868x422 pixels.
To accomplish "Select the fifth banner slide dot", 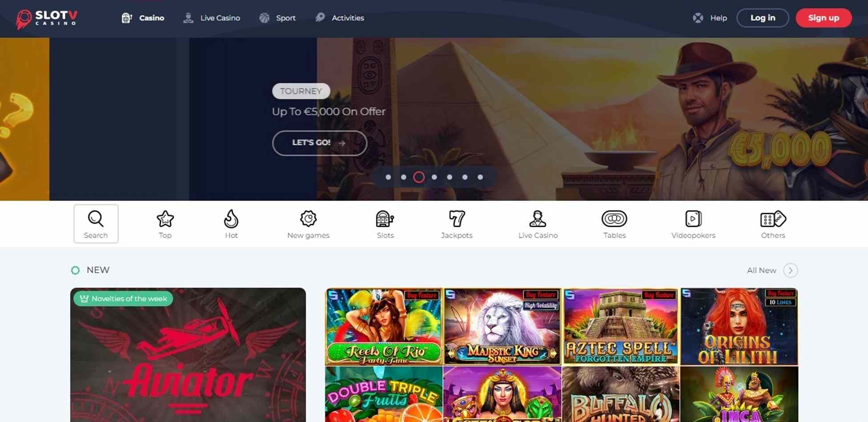I will [x=450, y=177].
